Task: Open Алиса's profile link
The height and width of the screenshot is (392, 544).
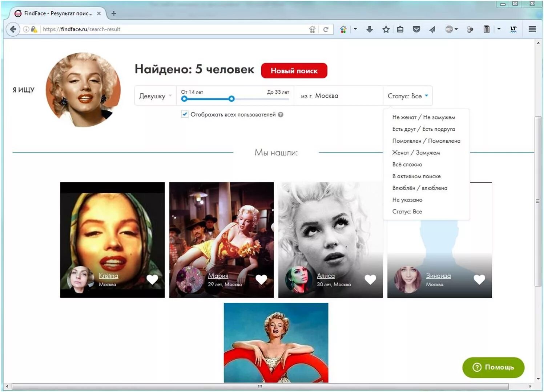Action: [x=326, y=276]
